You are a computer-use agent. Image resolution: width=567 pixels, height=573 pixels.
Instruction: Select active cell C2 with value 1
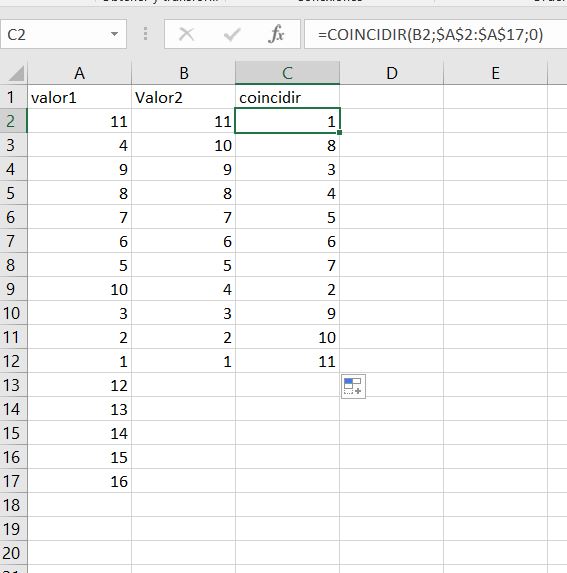coord(288,121)
